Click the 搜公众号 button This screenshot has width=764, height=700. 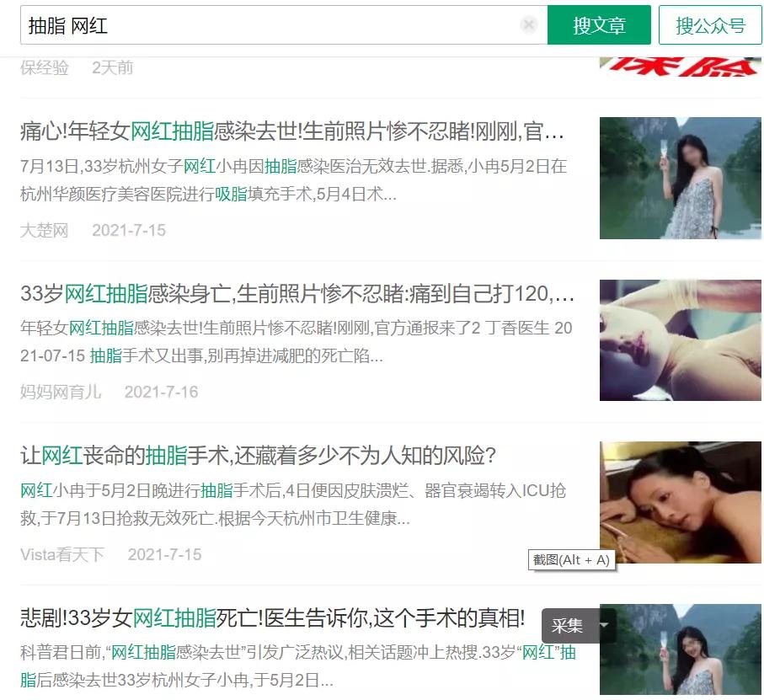pyautogui.click(x=712, y=24)
